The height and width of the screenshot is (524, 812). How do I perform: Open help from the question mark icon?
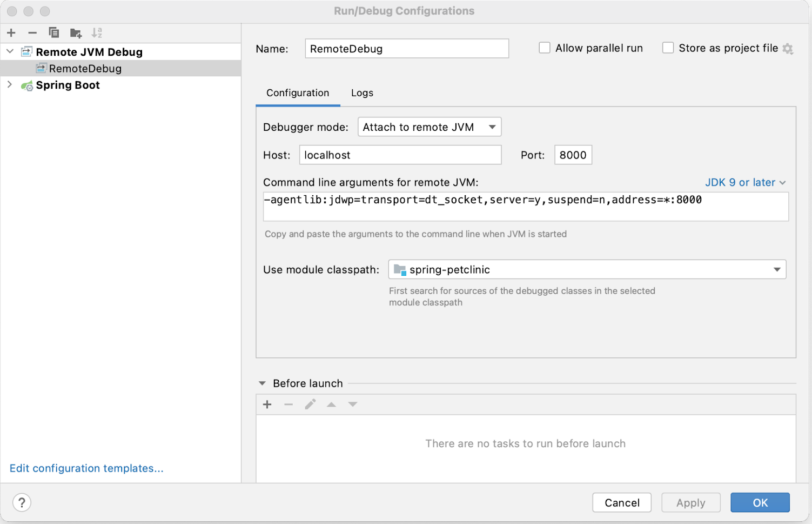tap(22, 502)
